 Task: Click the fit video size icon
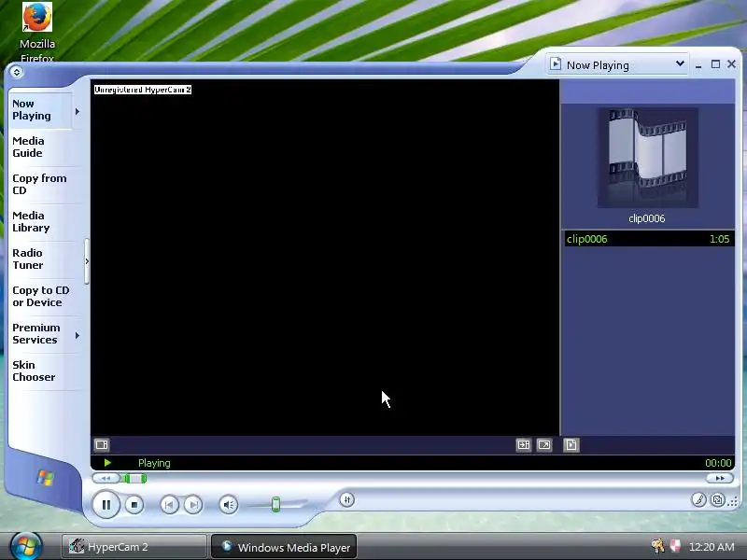click(x=524, y=445)
